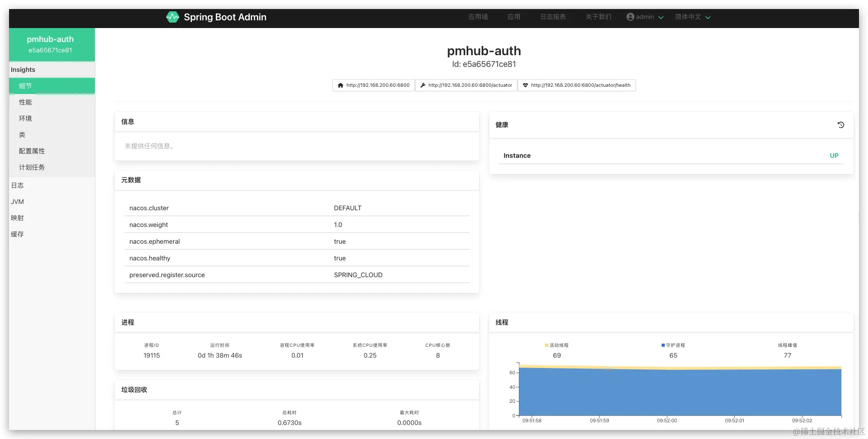Click the admin user avatar icon
The image size is (868, 439).
(630, 17)
